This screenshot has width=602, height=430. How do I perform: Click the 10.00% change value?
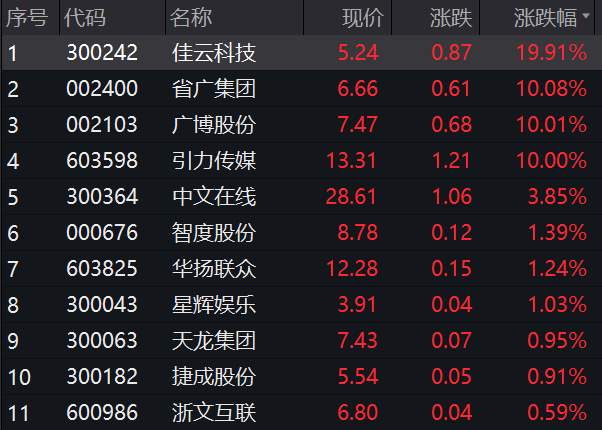551,160
